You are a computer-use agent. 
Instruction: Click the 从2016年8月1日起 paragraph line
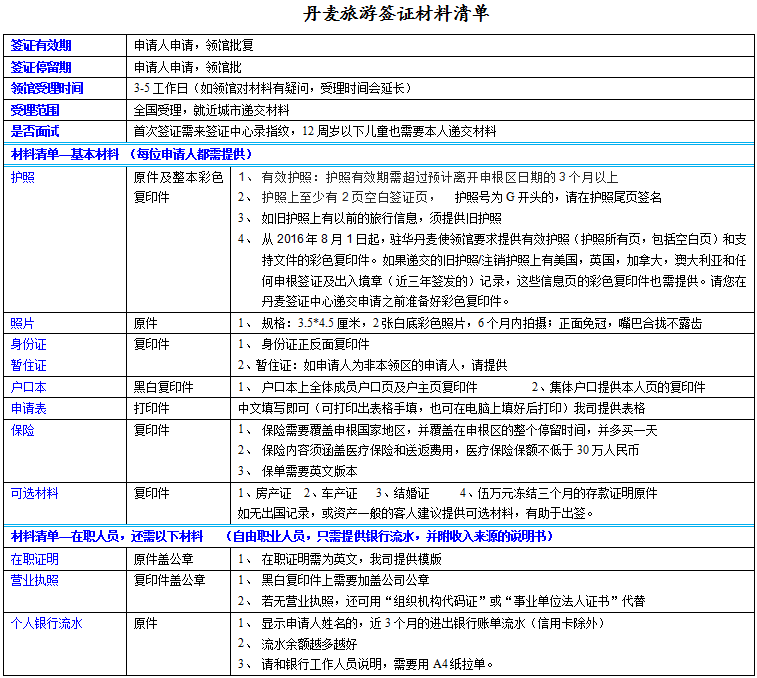(492, 239)
